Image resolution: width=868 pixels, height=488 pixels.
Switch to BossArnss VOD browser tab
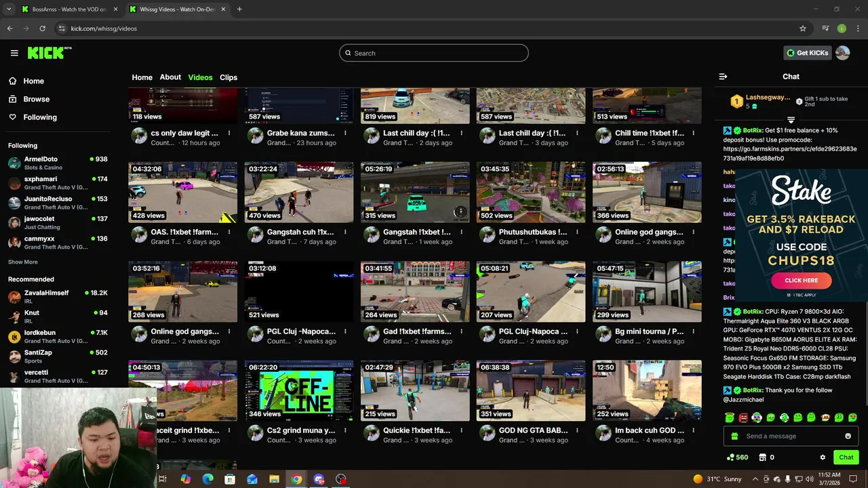pos(69,9)
